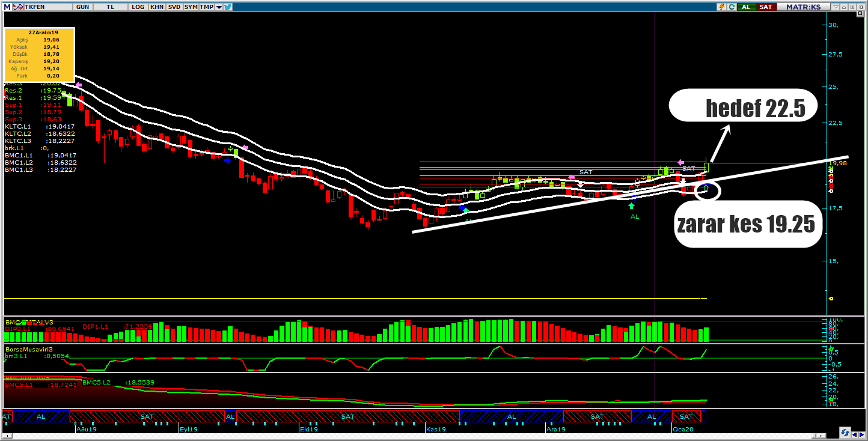Toggle LOG scale on the chart
Viewport: 868px width, 441px height.
(x=138, y=7)
